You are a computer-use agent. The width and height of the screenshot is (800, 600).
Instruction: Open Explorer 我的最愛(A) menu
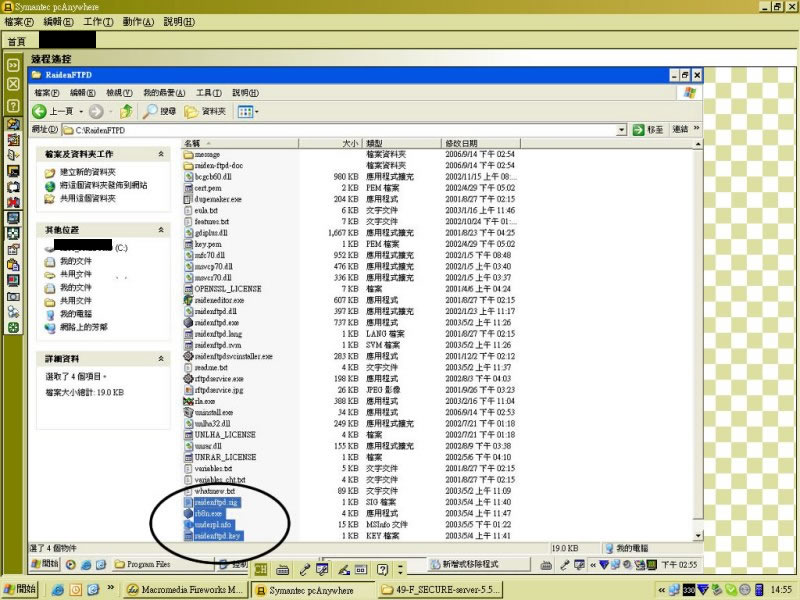tap(164, 93)
